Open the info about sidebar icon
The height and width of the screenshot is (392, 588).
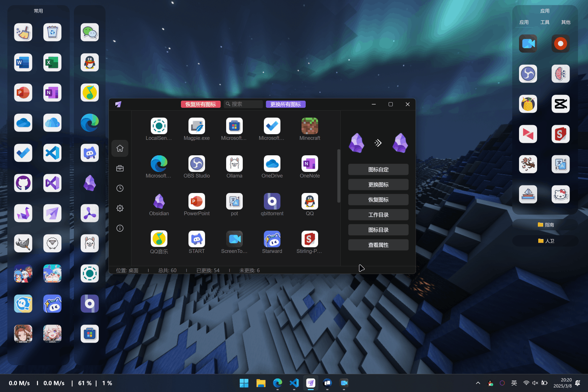(x=120, y=228)
